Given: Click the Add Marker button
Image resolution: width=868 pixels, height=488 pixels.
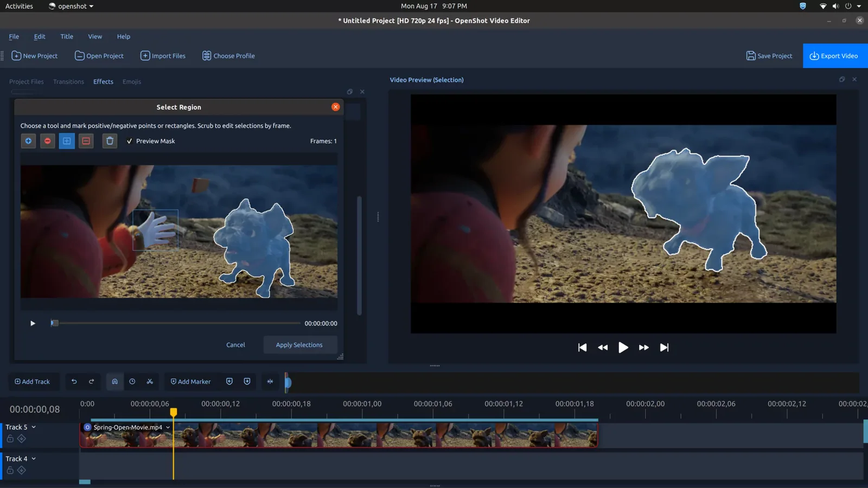Looking at the screenshot, I should click(190, 382).
